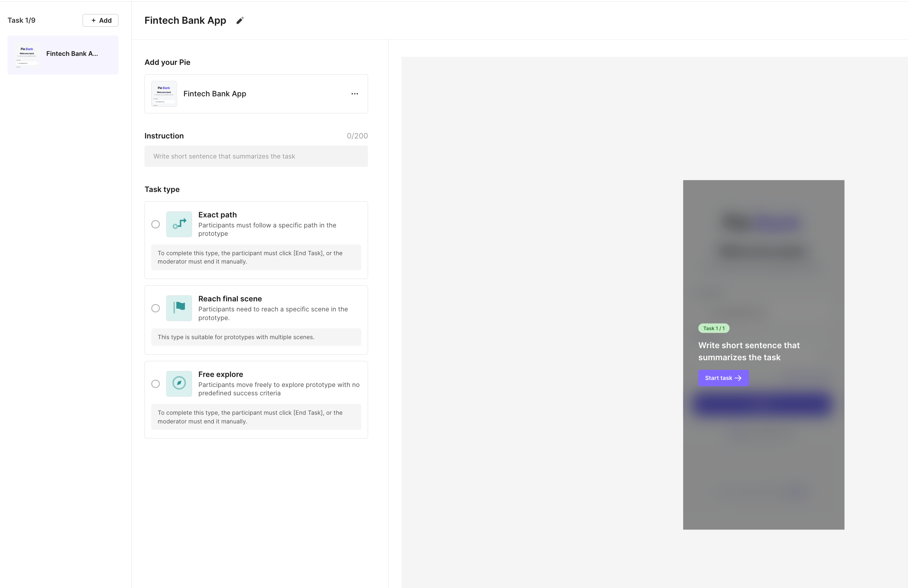Click the Task 1 / 1 green badge

click(713, 328)
